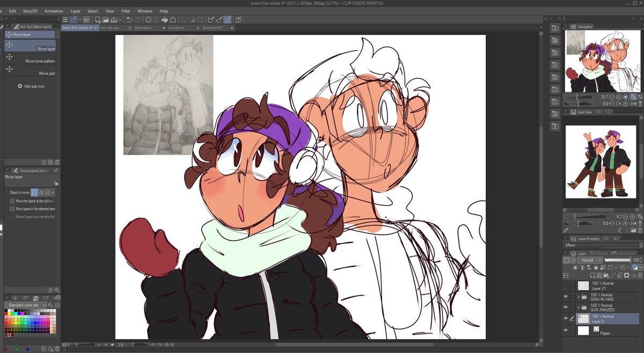Click the tool property wrench icon
This screenshot has width=644, height=353.
click(57, 289)
